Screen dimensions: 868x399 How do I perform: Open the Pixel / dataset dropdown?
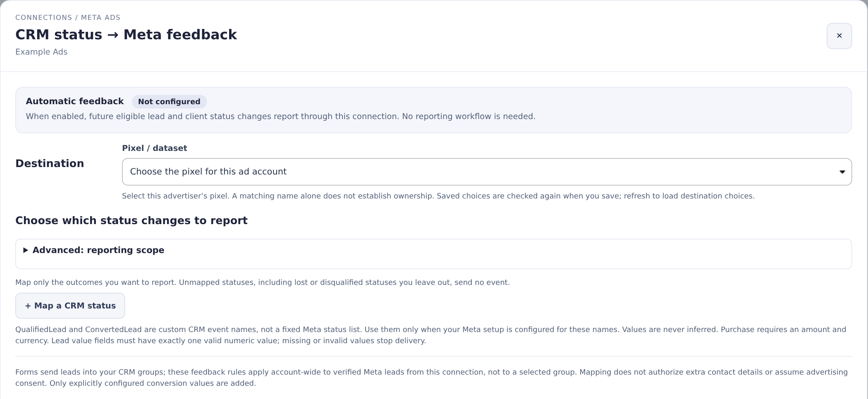coord(487,172)
